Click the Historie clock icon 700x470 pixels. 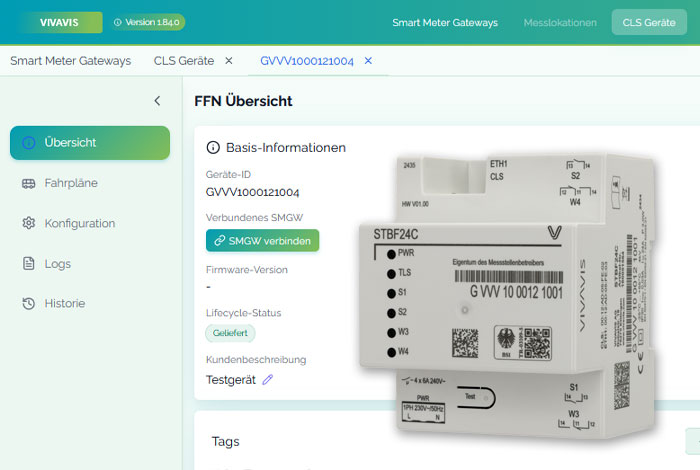point(29,304)
